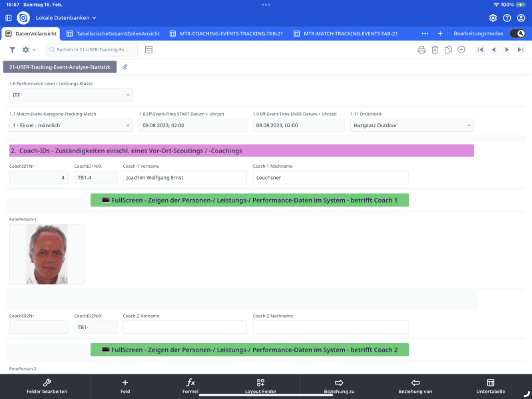Open the FotoPerson-1 photo thumbnail
Screen dimensions: 532x399
click(x=47, y=254)
